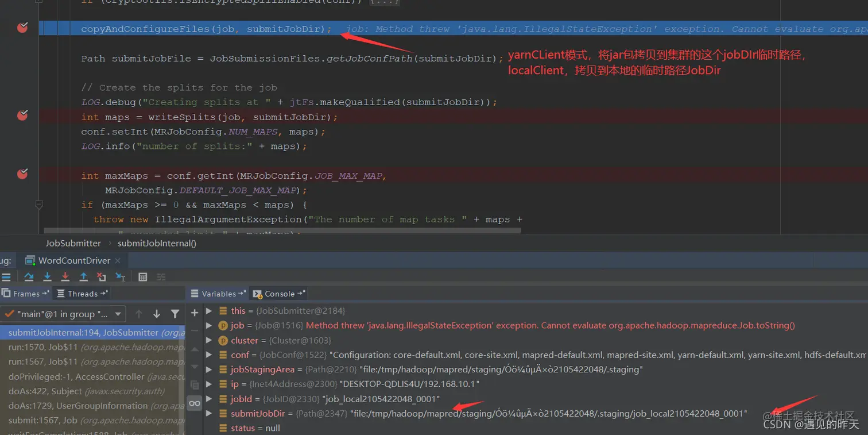Expand the 'conf' variable node
This screenshot has width=868, height=435.
click(209, 355)
